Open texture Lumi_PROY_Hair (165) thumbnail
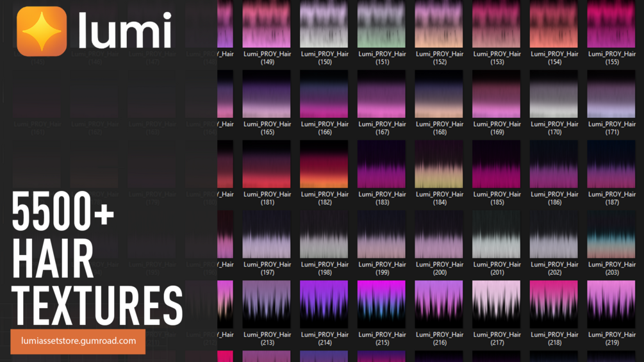This screenshot has height=362, width=644. click(x=267, y=94)
